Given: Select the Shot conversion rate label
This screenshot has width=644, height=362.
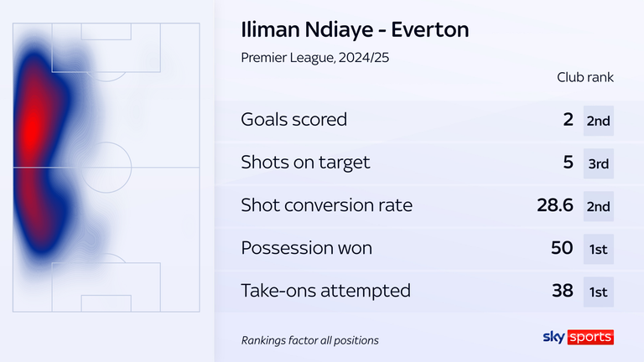Looking at the screenshot, I should coord(326,204).
